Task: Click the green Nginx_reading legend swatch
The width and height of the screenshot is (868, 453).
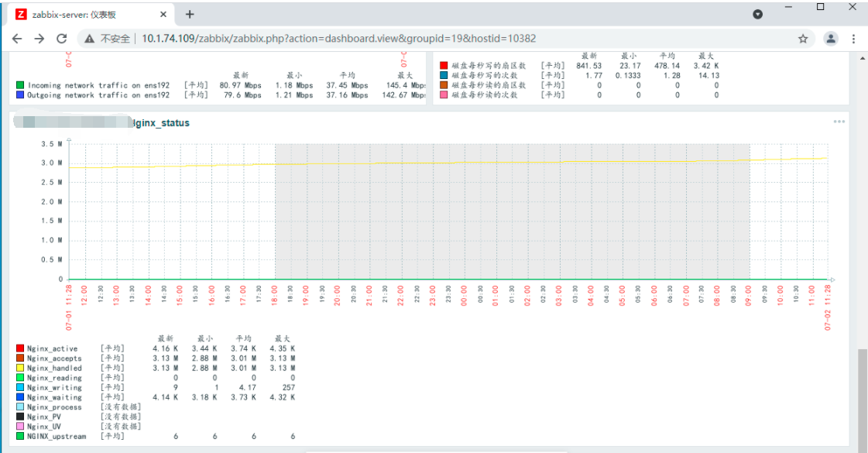Action: click(x=20, y=378)
